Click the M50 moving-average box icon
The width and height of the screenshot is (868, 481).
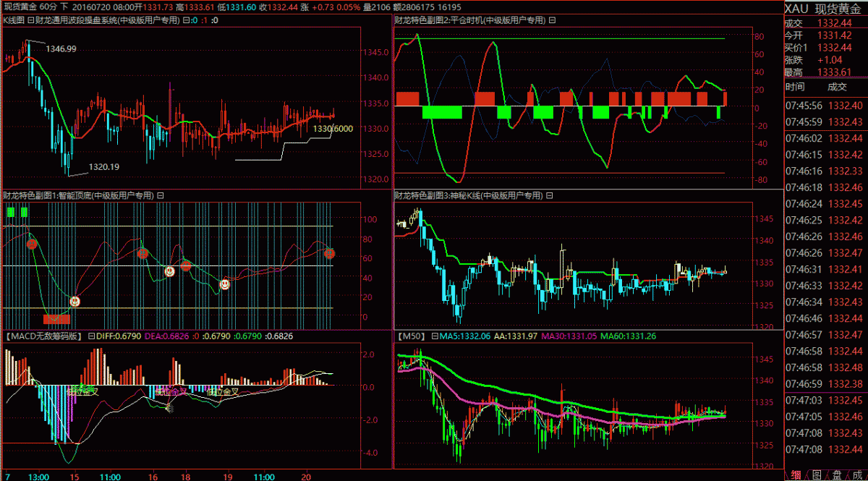[433, 336]
